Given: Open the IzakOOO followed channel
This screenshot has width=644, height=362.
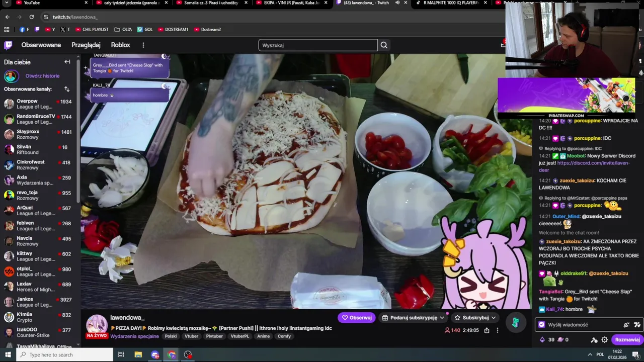Looking at the screenshot, I should [x=38, y=333].
